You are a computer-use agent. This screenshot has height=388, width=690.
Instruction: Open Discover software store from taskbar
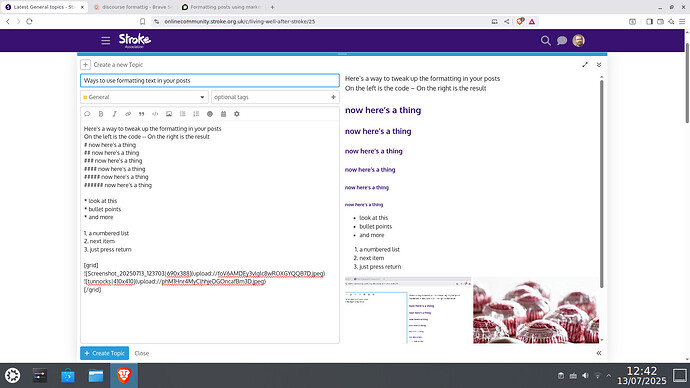pos(68,376)
